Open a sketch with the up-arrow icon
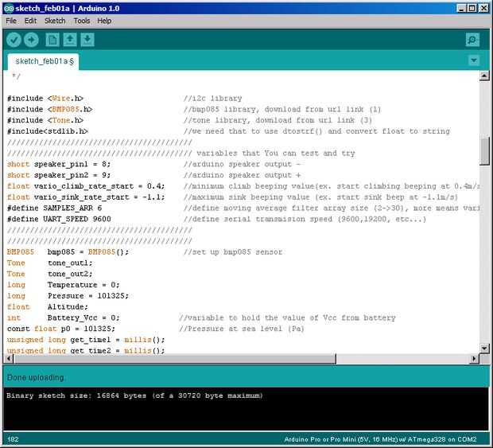Viewport: 493px width, 448px height. click(70, 40)
